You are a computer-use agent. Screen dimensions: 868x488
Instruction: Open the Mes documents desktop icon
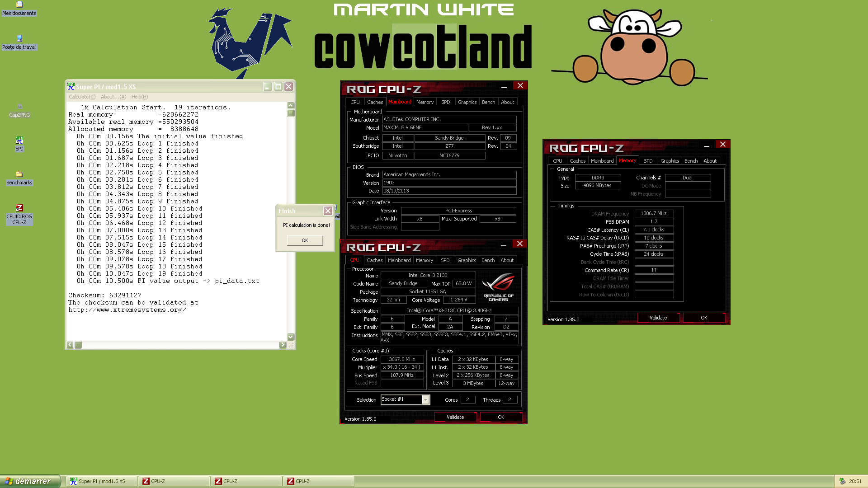click(19, 9)
